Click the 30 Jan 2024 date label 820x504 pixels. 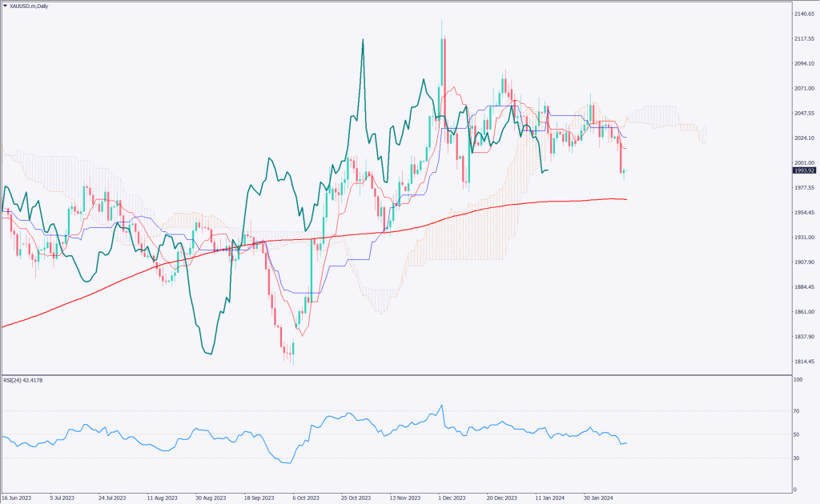click(598, 496)
